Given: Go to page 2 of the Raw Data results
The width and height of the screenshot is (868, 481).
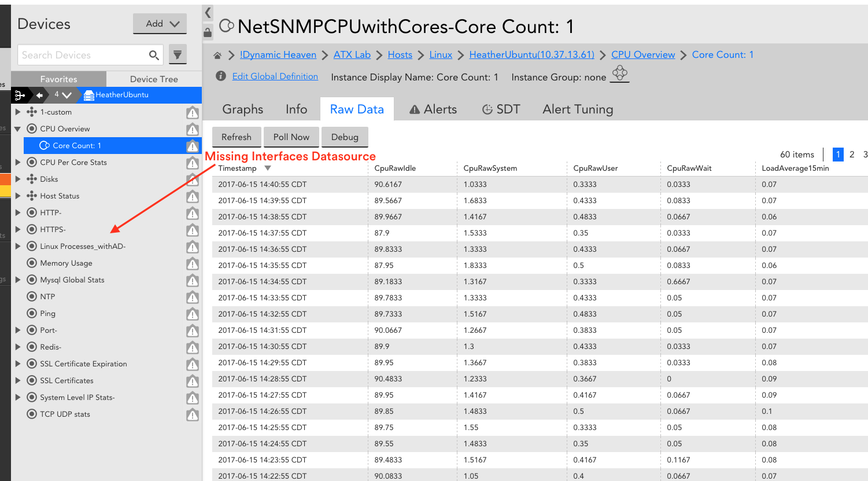Looking at the screenshot, I should pos(852,155).
